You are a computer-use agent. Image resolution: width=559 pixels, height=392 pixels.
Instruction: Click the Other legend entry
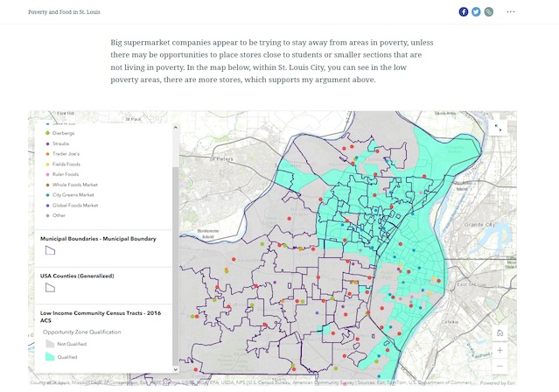[55, 215]
